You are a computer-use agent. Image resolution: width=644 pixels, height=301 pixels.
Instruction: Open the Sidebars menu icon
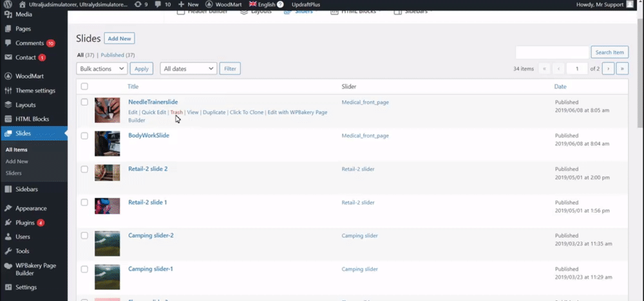pyautogui.click(x=8, y=190)
